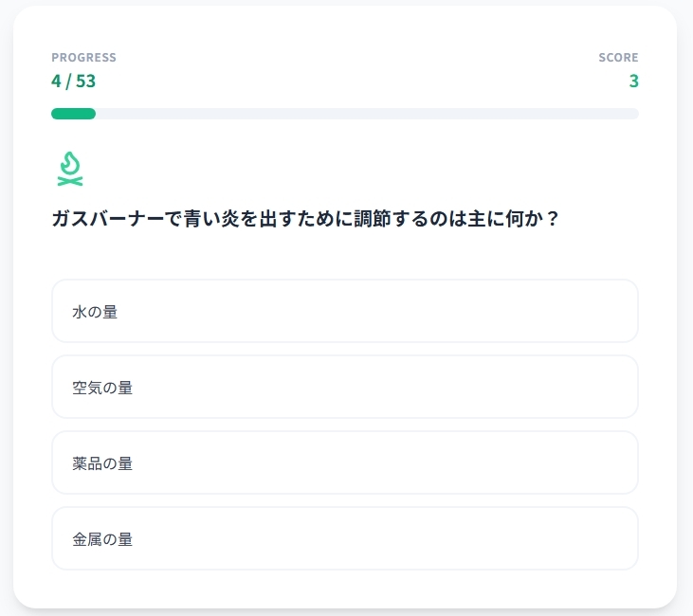693x616 pixels.
Task: Select the answer 空気の量
Action: point(344,387)
